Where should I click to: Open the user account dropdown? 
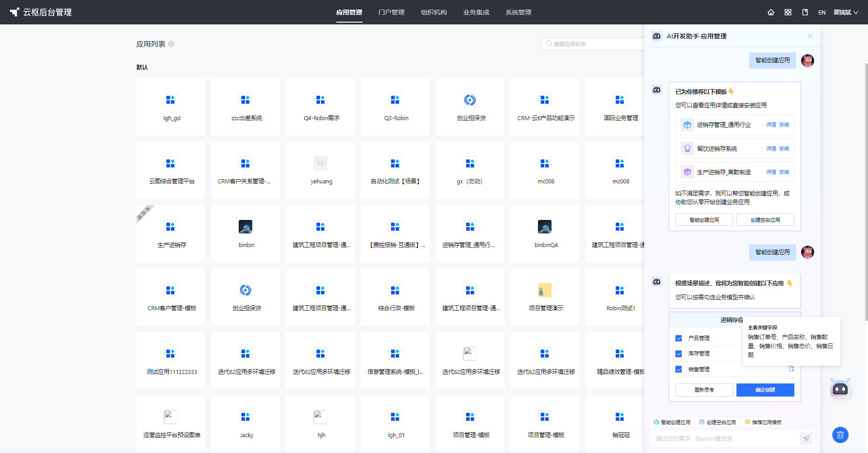[846, 12]
